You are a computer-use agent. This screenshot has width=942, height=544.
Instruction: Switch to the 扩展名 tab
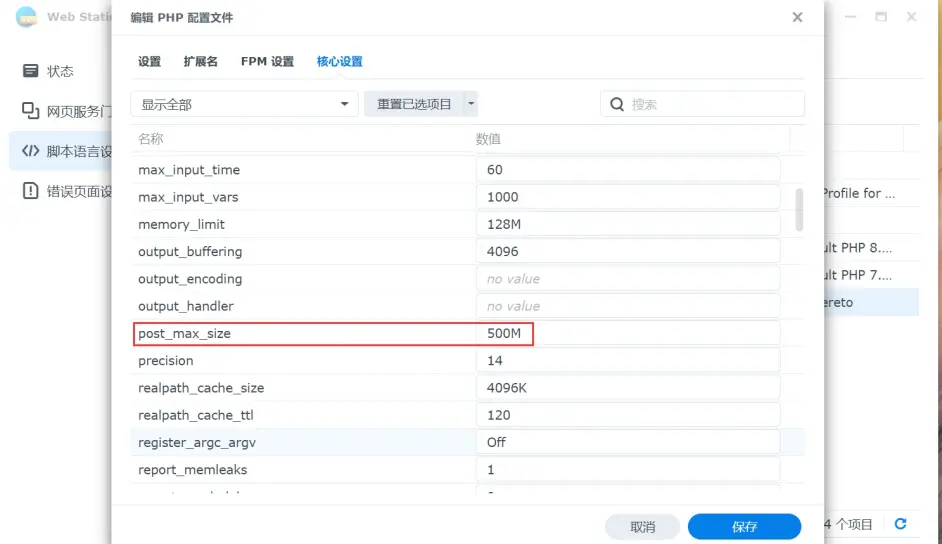[x=200, y=62]
